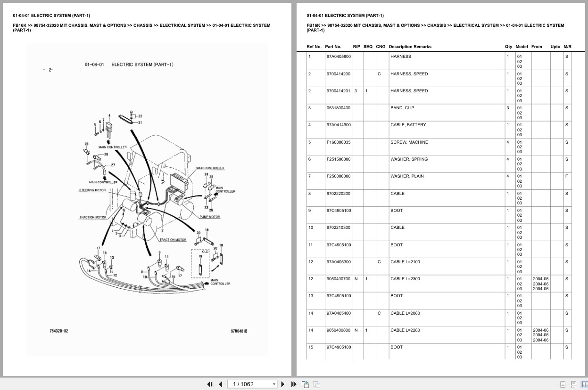
Task: Go to the first page
Action: click(x=210, y=384)
